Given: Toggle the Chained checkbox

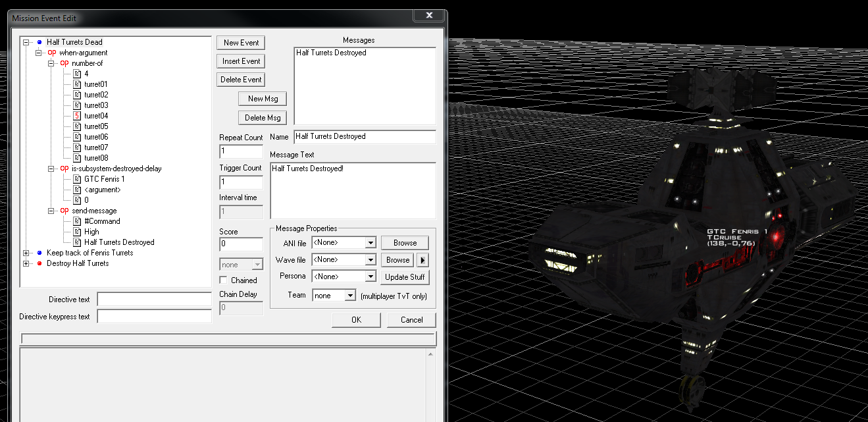Looking at the screenshot, I should 223,280.
